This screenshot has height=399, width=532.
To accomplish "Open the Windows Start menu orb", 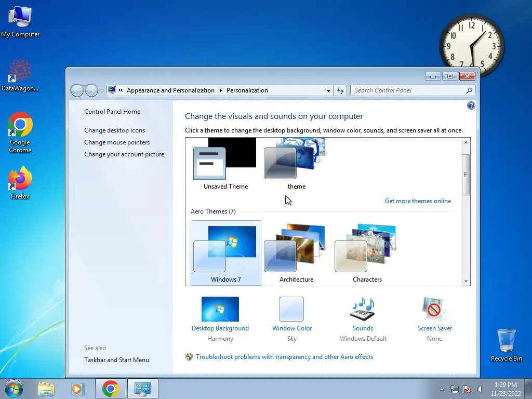I will (14, 389).
